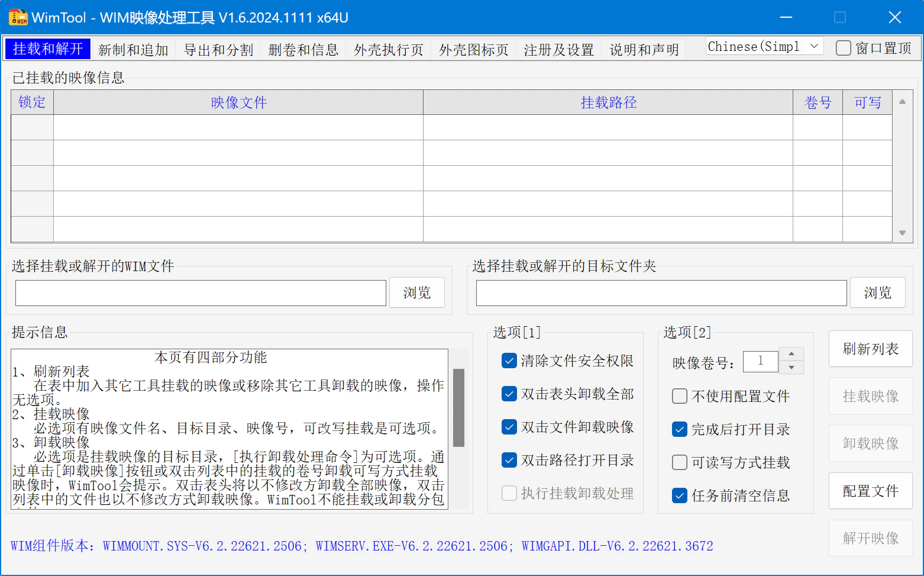Click 浏览 to pick the target folder

877,292
